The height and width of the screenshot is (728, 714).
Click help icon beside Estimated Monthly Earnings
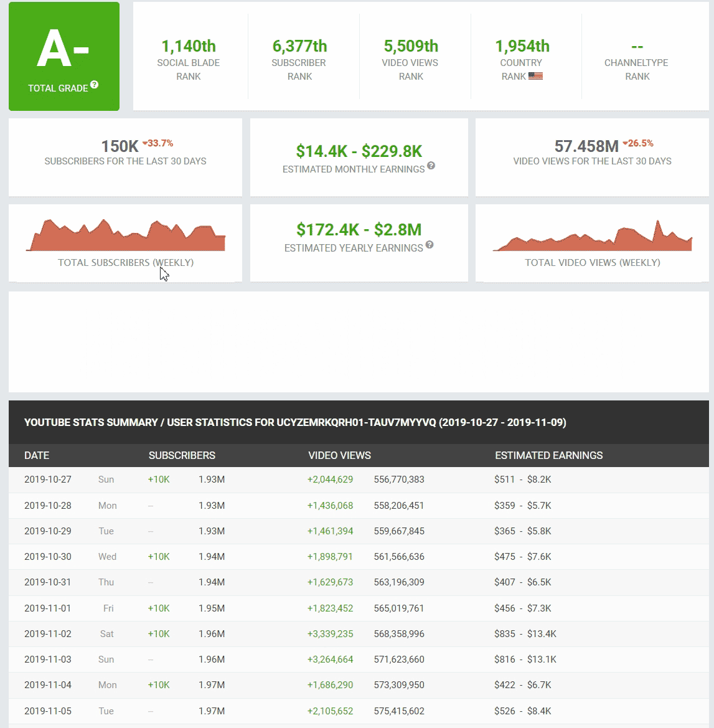[x=431, y=166]
